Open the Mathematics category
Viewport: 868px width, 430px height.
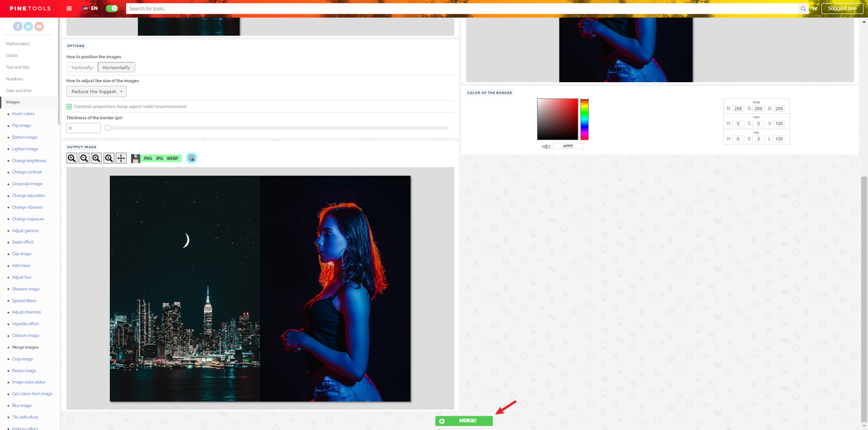(18, 43)
